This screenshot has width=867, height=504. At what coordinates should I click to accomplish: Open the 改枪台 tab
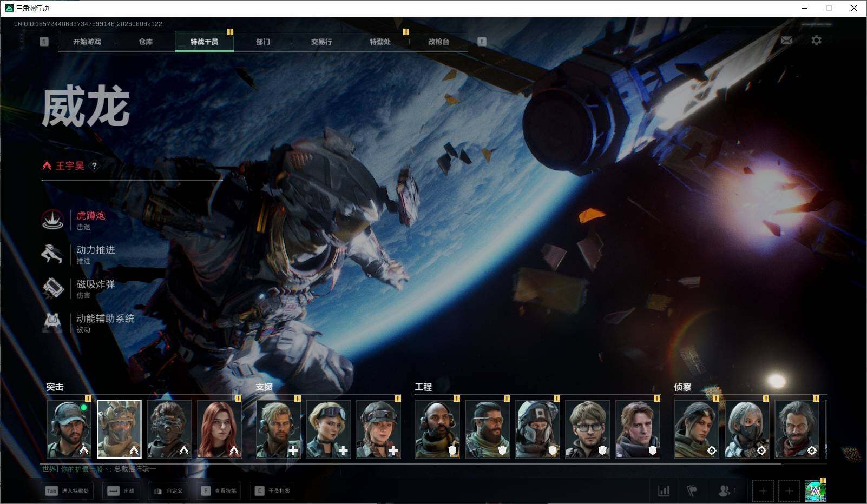point(438,42)
